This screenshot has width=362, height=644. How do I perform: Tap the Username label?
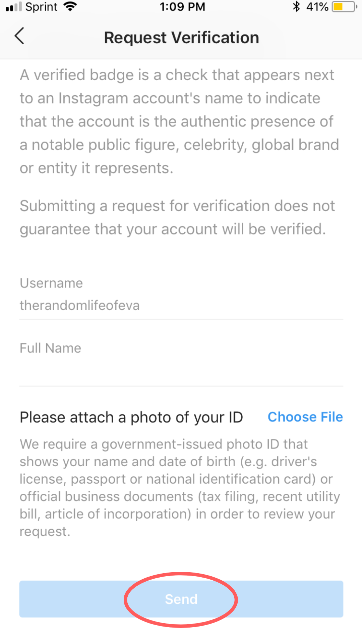(51, 283)
